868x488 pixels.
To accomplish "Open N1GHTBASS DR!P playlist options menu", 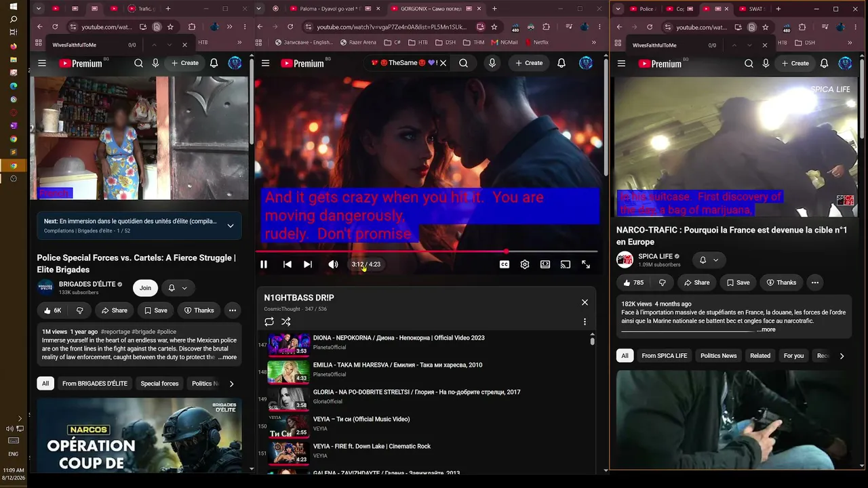I will [585, 322].
